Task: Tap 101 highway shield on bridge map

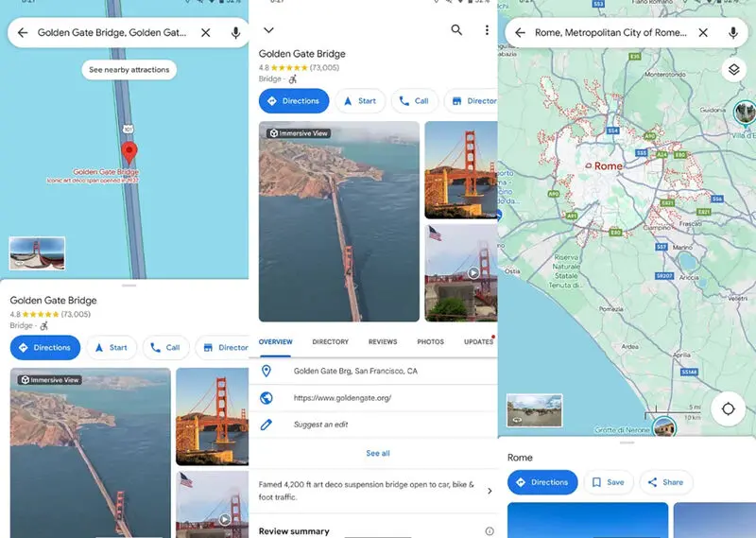Action: [x=128, y=129]
